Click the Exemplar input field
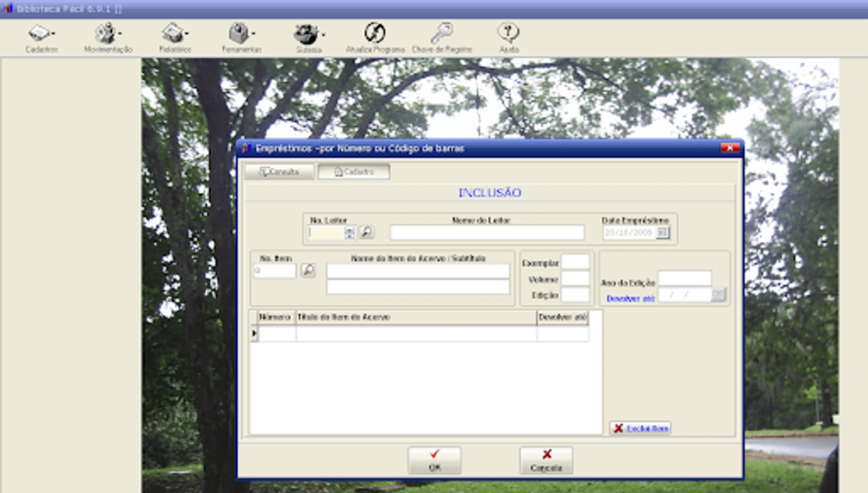868x493 pixels. pos(576,262)
